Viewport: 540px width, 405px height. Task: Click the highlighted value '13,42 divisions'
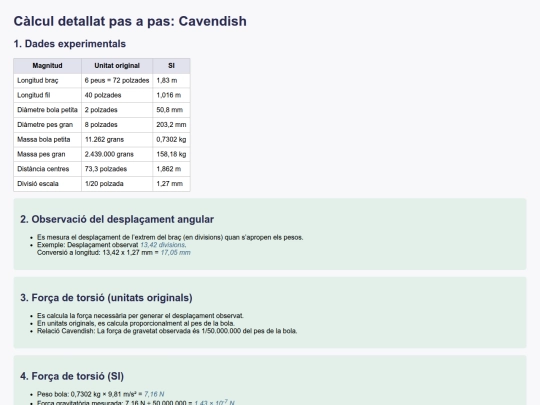[163, 245]
